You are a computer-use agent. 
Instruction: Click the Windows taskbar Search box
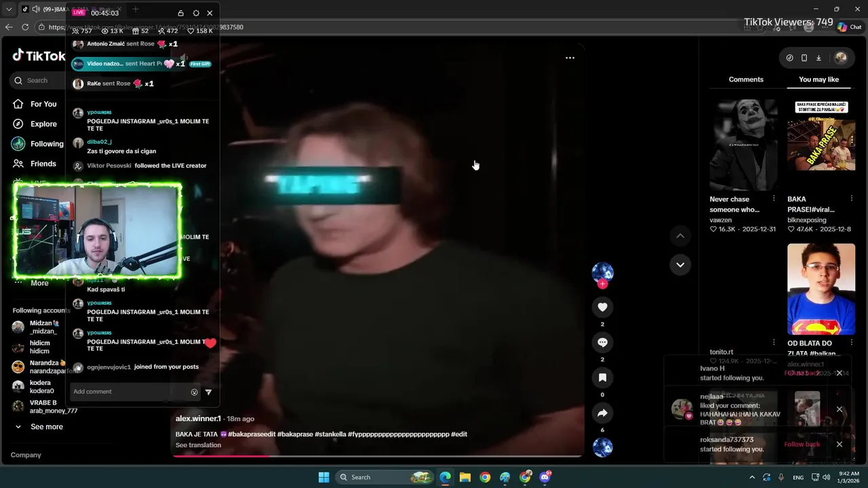click(385, 477)
